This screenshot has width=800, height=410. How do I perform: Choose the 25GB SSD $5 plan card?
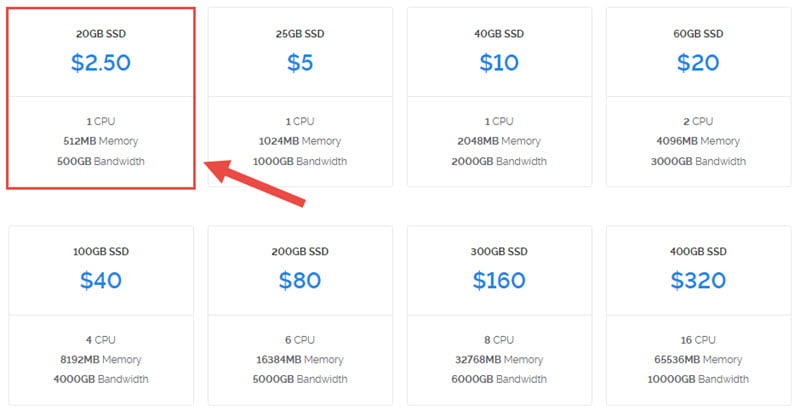click(300, 97)
